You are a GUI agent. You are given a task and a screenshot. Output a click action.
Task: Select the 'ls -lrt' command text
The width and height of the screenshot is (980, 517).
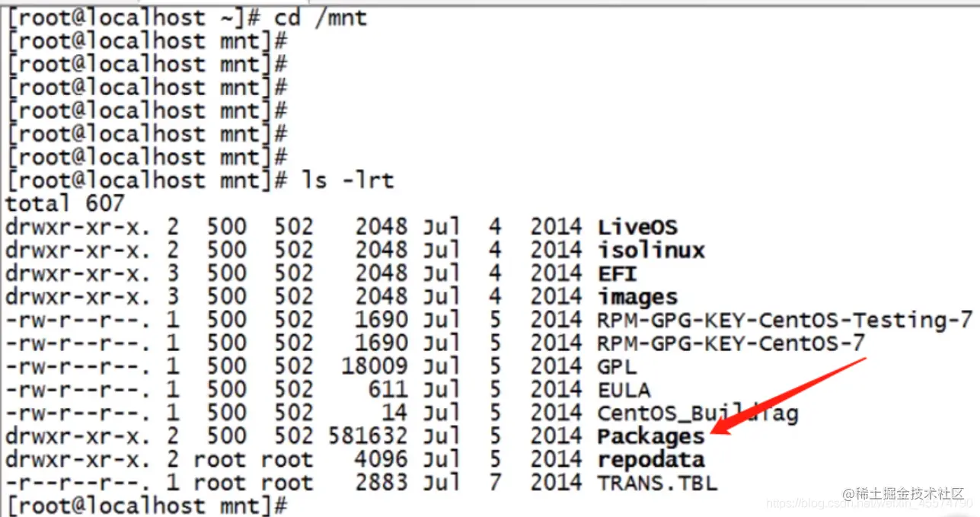[348, 180]
